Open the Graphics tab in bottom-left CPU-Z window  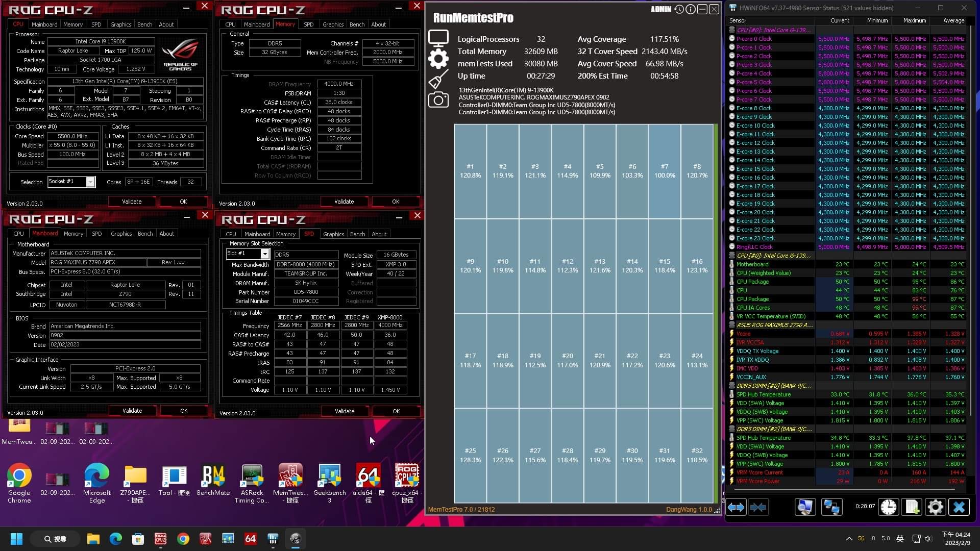(121, 234)
